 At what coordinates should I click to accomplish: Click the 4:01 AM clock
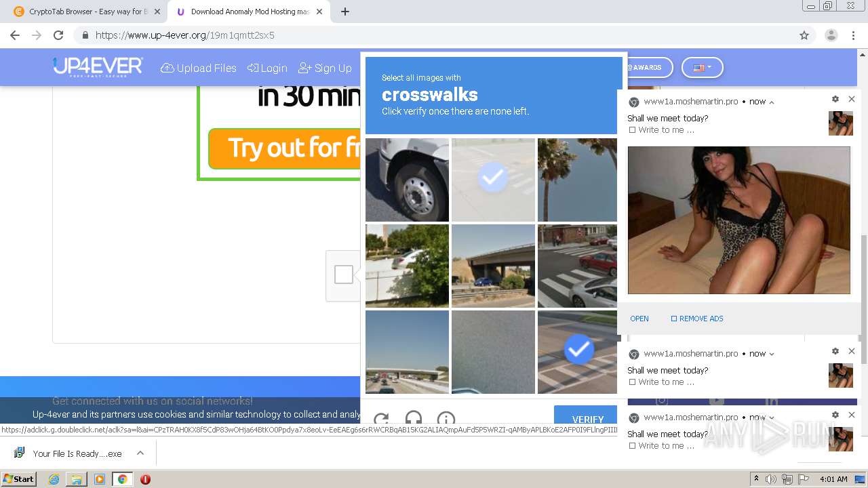click(x=833, y=479)
